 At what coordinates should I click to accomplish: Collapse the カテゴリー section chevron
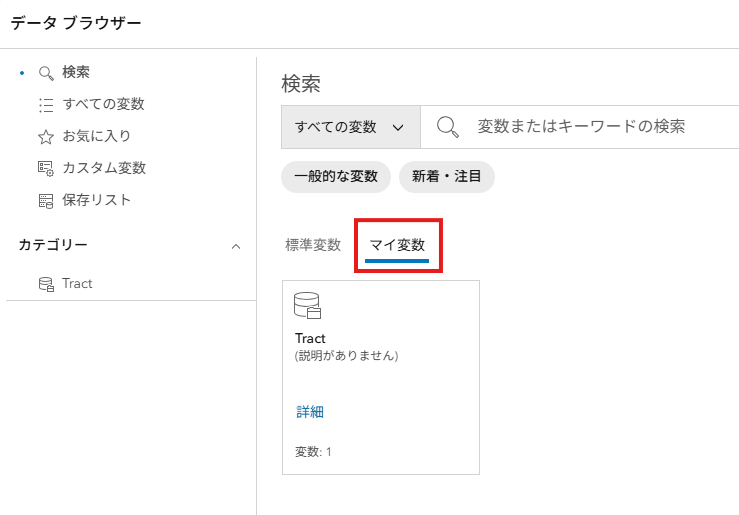click(236, 246)
